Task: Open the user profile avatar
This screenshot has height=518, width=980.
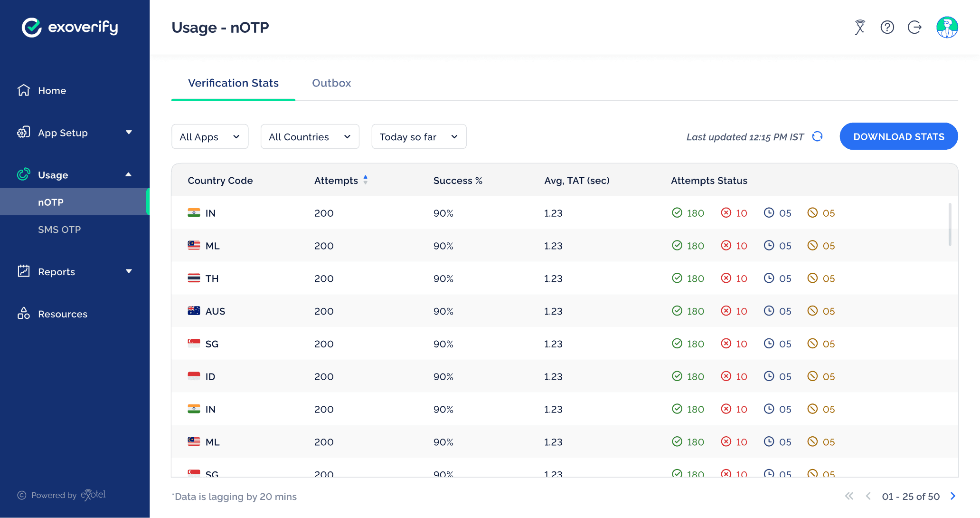Action: (x=947, y=28)
